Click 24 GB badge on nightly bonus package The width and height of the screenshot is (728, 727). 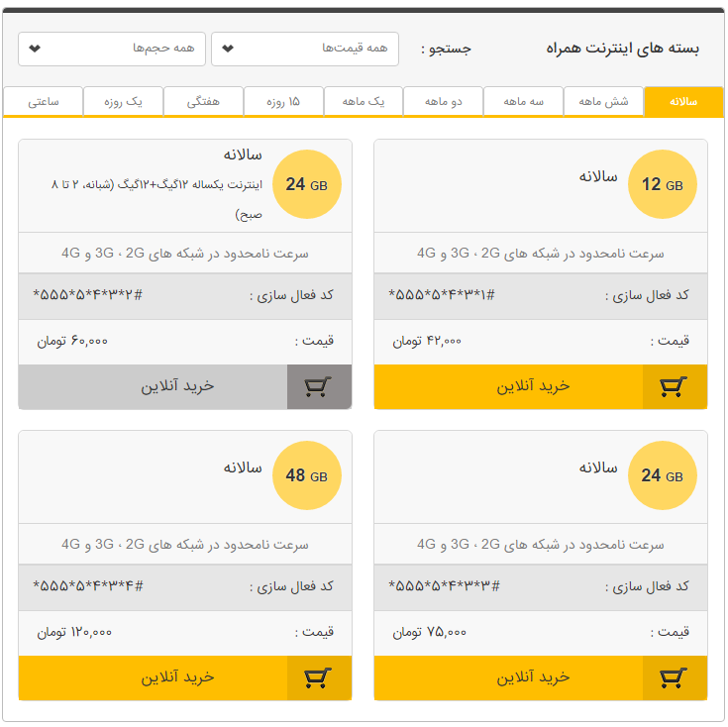pyautogui.click(x=306, y=184)
